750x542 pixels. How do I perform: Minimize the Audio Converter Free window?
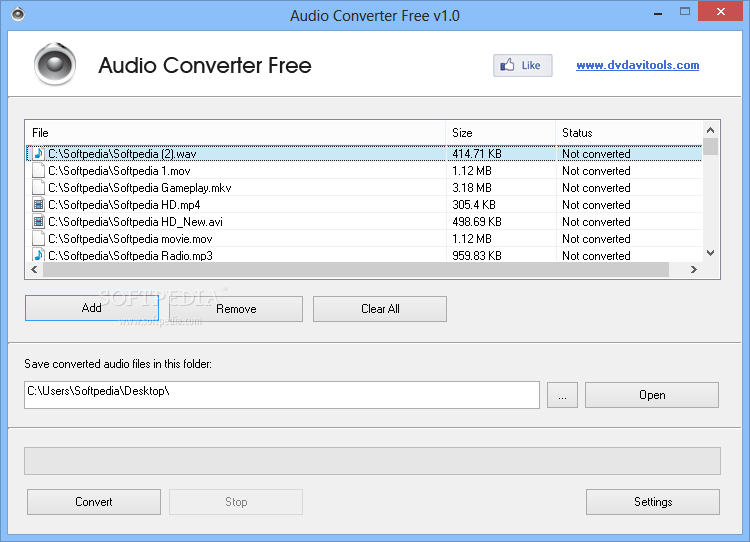[658, 12]
